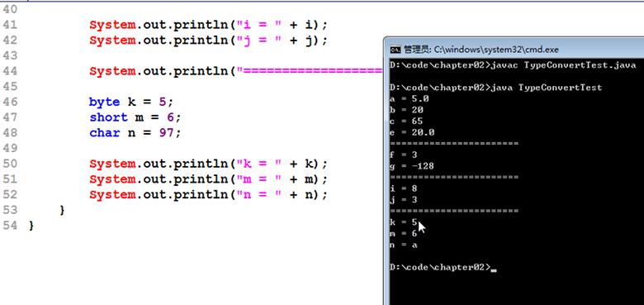Click the cmd.exe window icon
Viewport: 644px width, 305px height.
(395, 50)
